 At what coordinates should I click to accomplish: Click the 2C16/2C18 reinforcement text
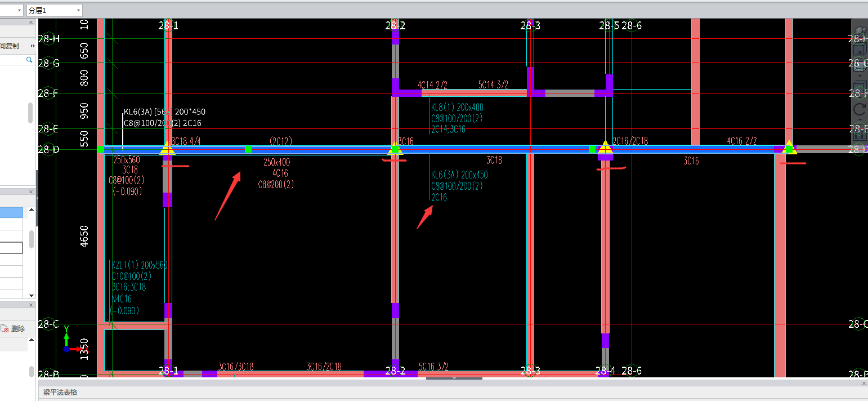[x=630, y=141]
